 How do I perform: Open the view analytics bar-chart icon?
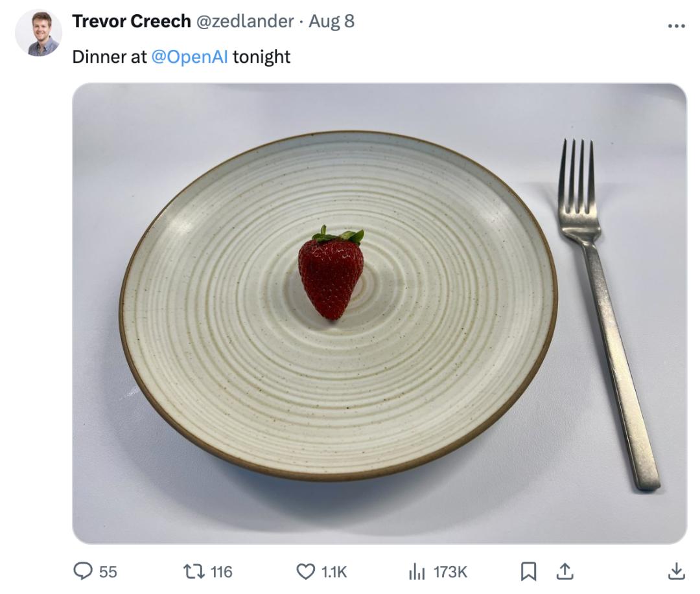pos(416,571)
